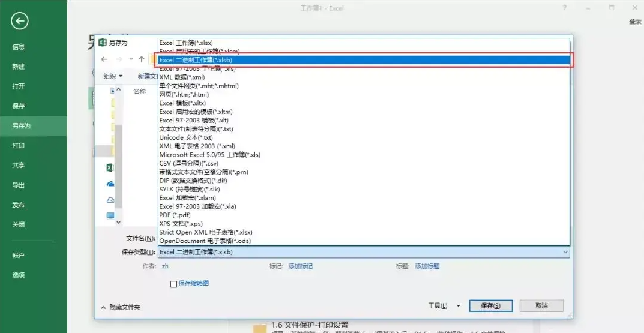Choose tab-delimited text file (*.txt) format
644x333 pixels.
coord(364,129)
